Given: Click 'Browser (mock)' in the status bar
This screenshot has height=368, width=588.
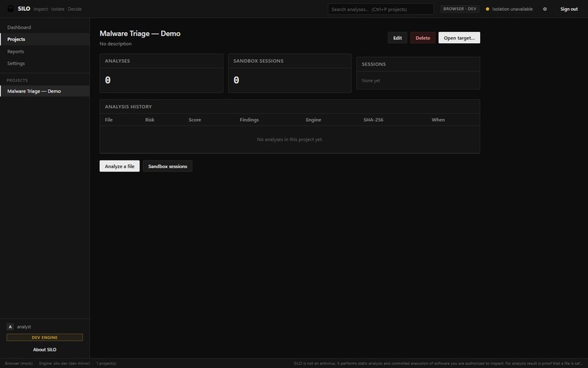Looking at the screenshot, I should point(19,363).
